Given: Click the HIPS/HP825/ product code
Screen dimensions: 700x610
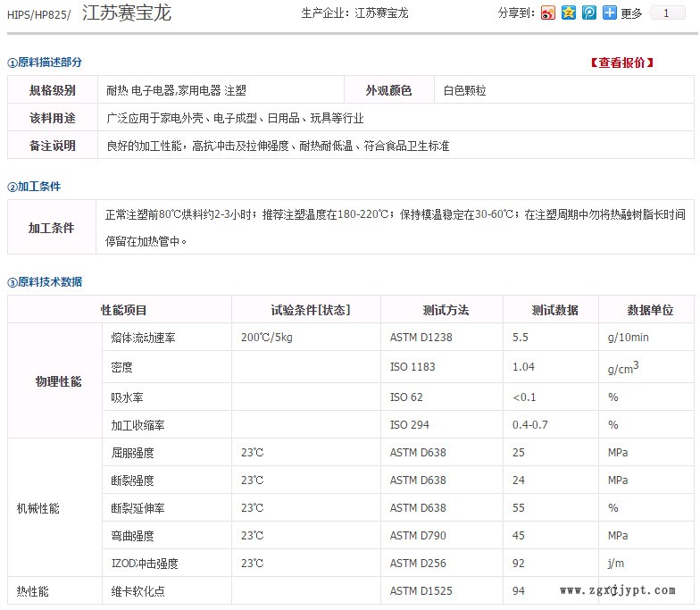Looking at the screenshot, I should (39, 14).
